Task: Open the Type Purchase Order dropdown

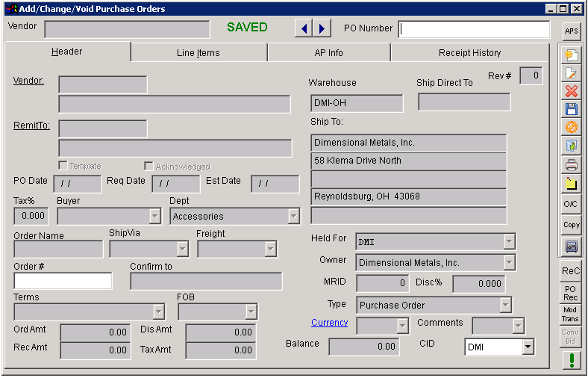Action: [505, 306]
